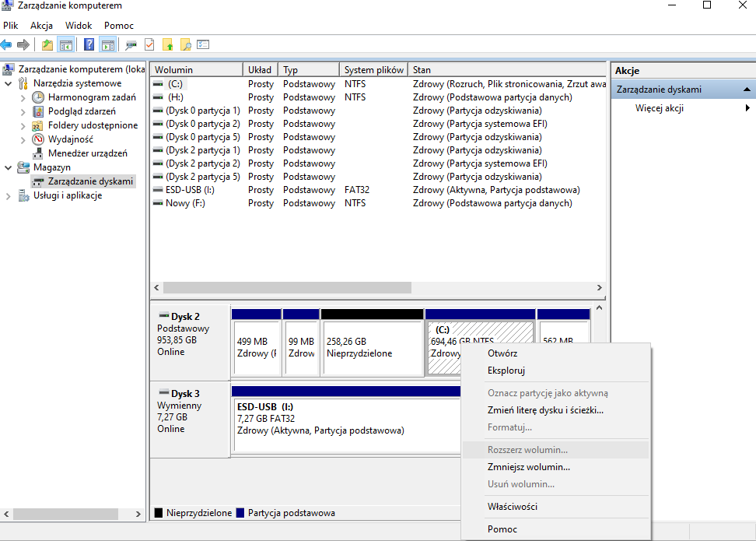The image size is (756, 541).
Task: Click the Dysk 3 removable disk label
Action: coord(190,419)
